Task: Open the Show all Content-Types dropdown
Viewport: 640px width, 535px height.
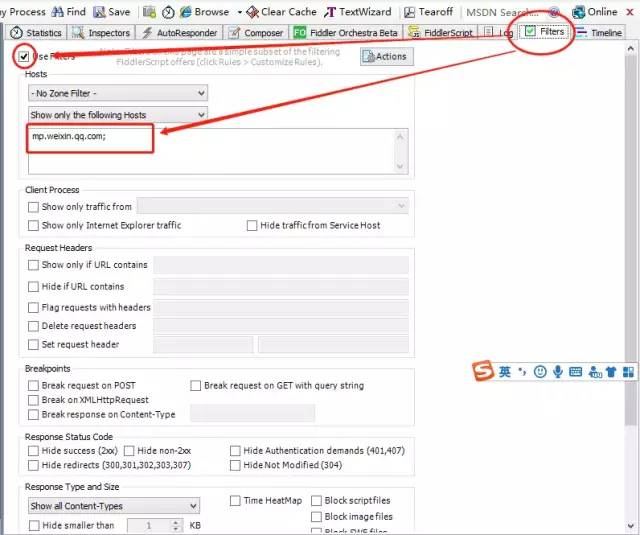Action: coord(114,506)
